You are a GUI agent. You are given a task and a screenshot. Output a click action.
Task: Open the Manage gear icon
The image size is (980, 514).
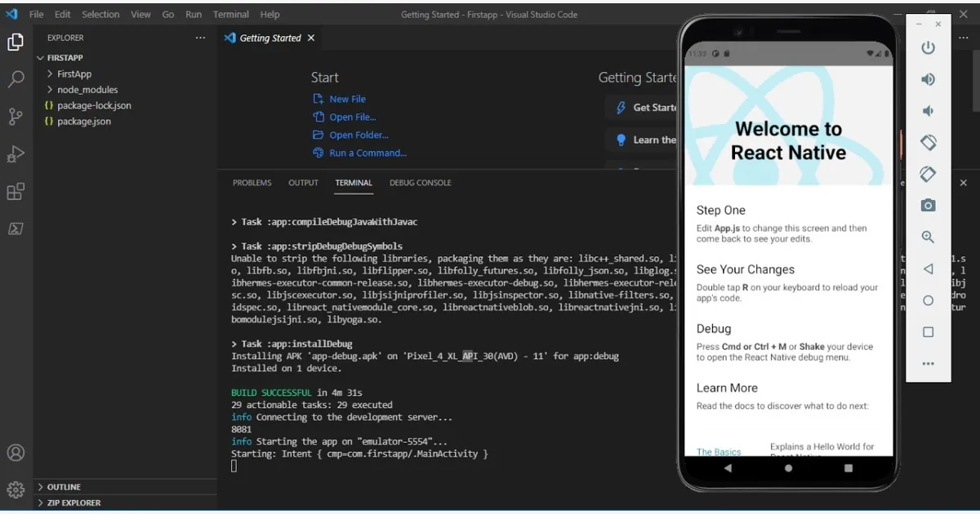tap(16, 490)
